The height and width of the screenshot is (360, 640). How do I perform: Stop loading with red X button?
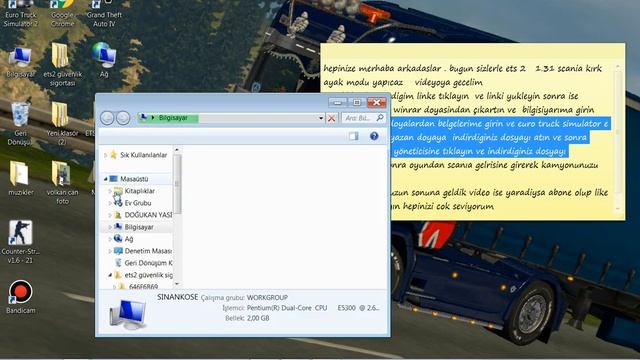click(331, 118)
